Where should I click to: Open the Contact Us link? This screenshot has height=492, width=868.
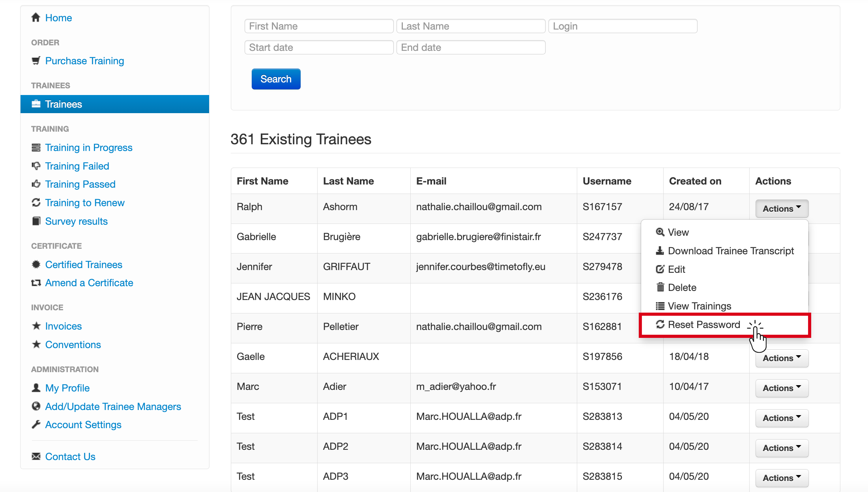(x=70, y=457)
